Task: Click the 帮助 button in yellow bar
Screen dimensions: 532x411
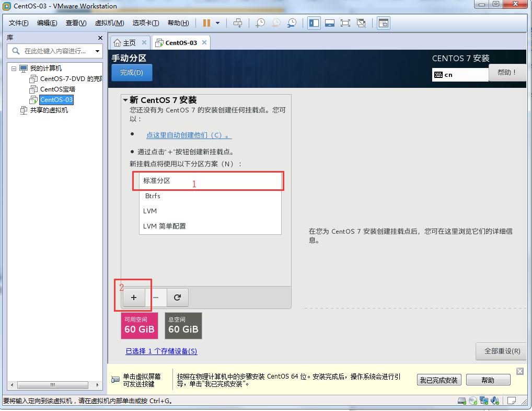Action: coord(488,380)
